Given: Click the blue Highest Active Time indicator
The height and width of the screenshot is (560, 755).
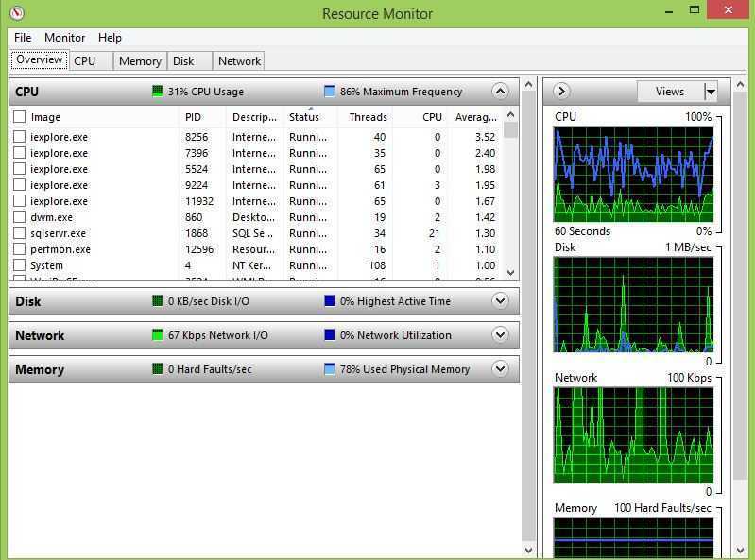Looking at the screenshot, I should point(330,301).
